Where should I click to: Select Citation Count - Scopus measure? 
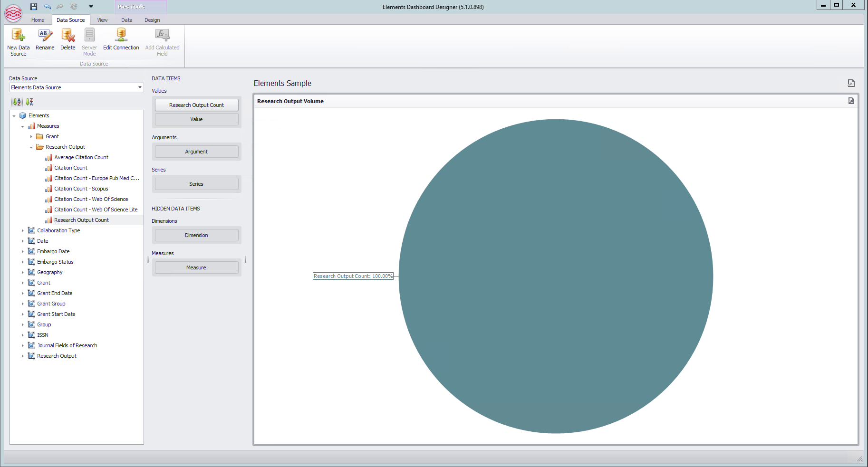(81, 189)
